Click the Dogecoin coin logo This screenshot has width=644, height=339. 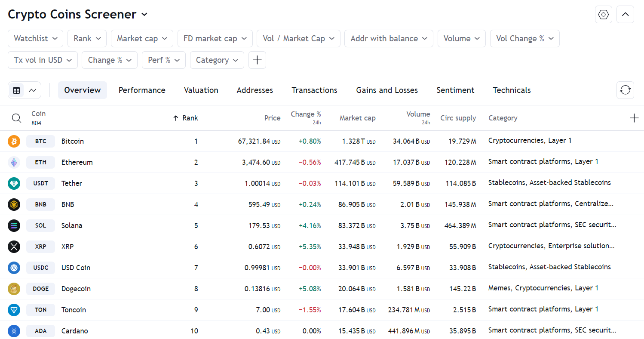point(14,289)
